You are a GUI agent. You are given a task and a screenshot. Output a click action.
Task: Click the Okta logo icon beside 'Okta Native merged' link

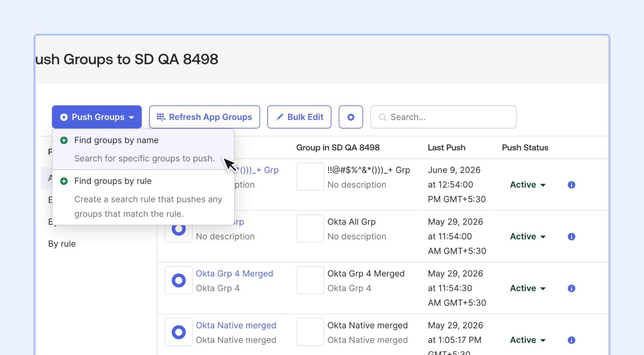pos(179,332)
